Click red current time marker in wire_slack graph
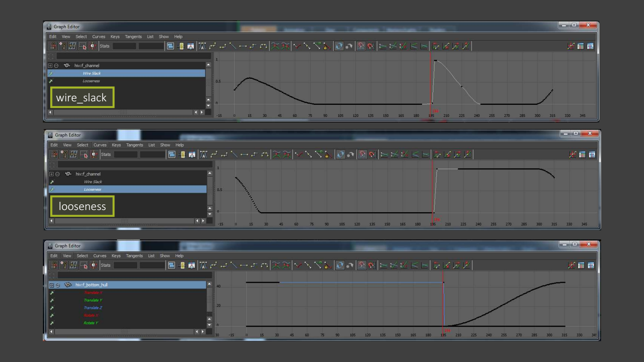 [431, 84]
